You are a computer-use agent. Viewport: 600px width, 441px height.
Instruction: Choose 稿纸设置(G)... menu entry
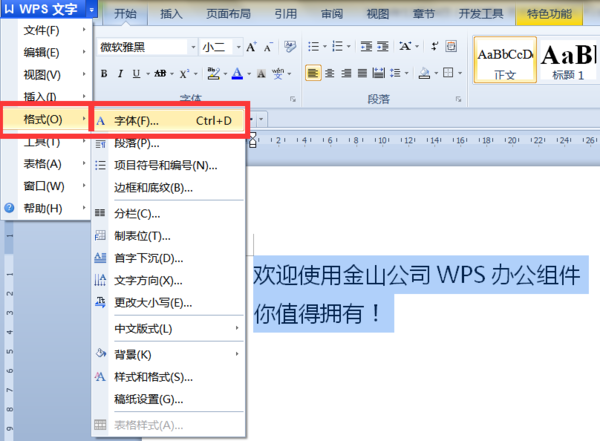pos(168,399)
